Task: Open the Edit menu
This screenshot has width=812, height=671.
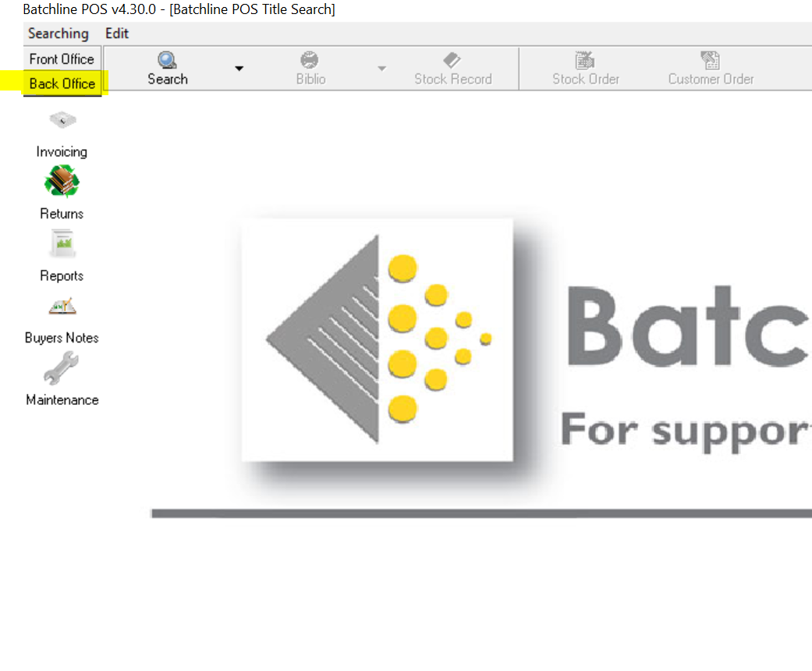Action: pos(116,34)
